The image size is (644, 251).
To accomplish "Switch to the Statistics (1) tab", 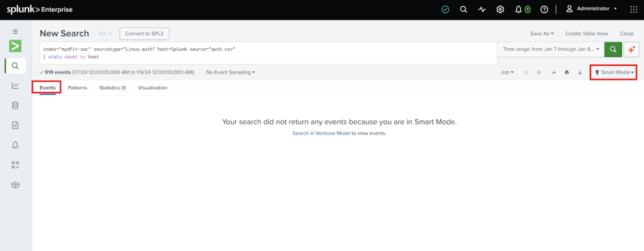I will click(112, 88).
